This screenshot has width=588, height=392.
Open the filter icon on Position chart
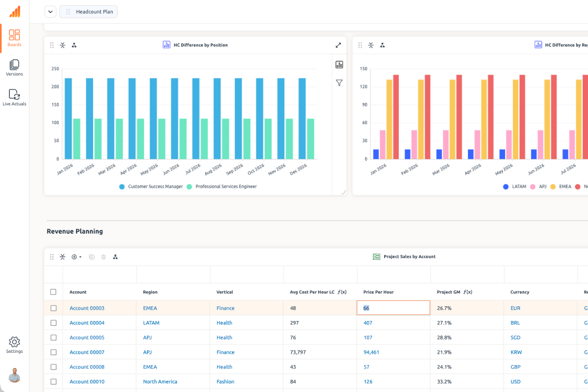tap(339, 83)
